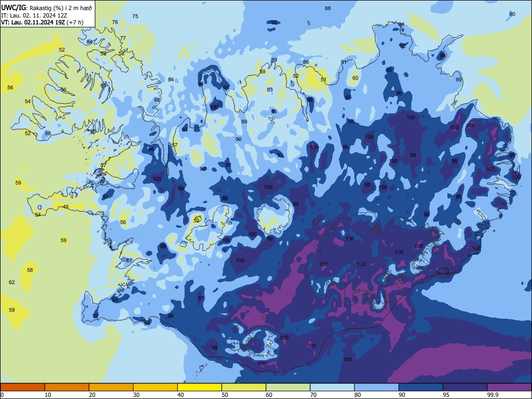Click the legend tick label 95
532x399 pixels.
click(x=446, y=395)
